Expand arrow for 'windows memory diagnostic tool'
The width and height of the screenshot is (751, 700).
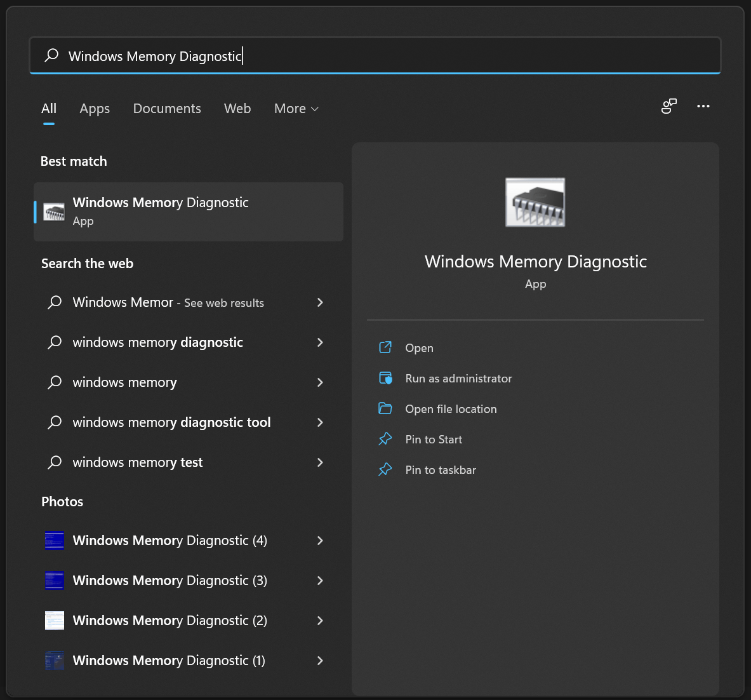[x=320, y=422]
